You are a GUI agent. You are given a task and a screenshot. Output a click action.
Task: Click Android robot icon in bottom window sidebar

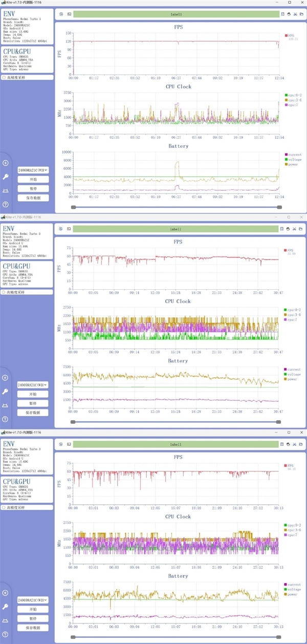(x=5, y=620)
